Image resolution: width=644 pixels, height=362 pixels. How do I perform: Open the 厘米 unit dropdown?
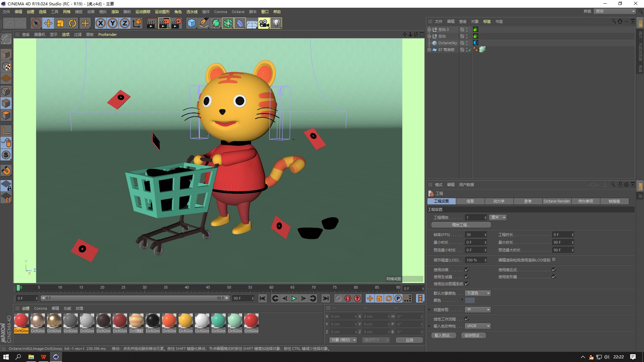click(498, 218)
